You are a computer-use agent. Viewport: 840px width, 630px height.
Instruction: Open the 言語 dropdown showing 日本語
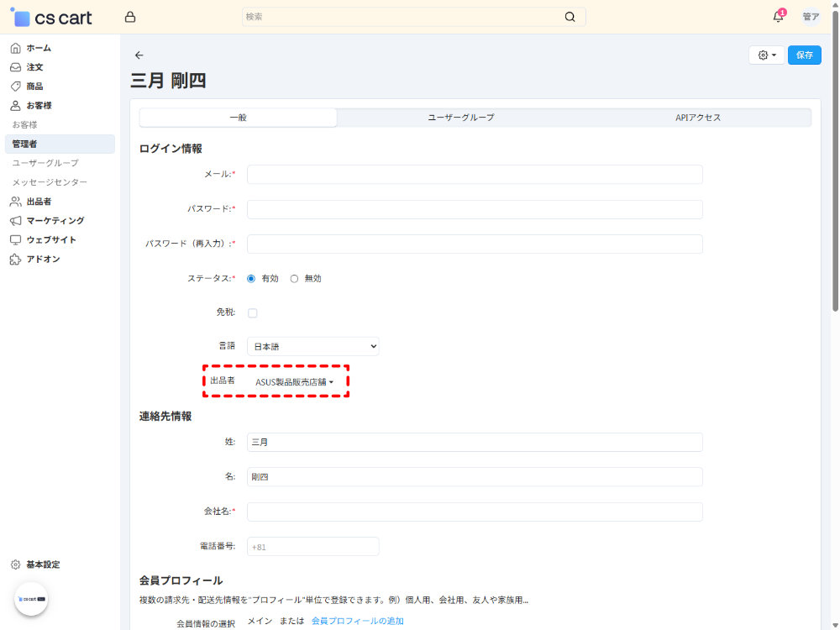coord(312,346)
